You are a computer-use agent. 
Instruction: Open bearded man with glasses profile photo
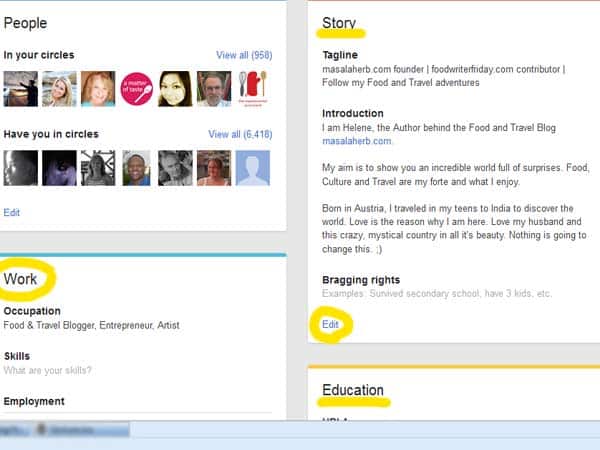[x=214, y=89]
